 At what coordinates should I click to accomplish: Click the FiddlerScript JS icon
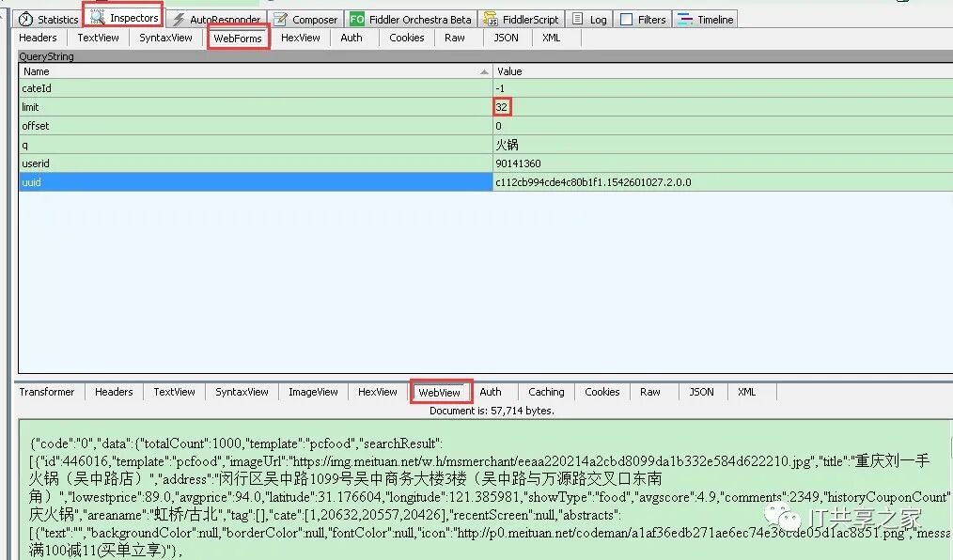click(491, 20)
